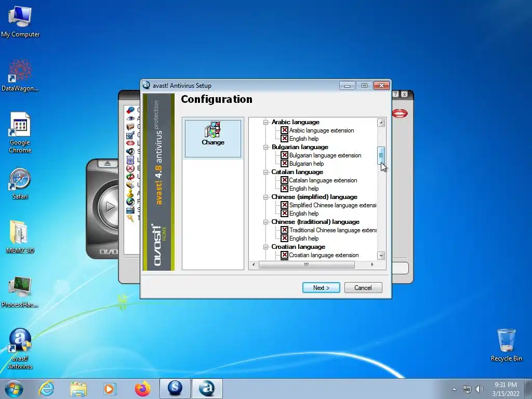Select the Change configuration icon
532x399 pixels.
pyautogui.click(x=213, y=138)
